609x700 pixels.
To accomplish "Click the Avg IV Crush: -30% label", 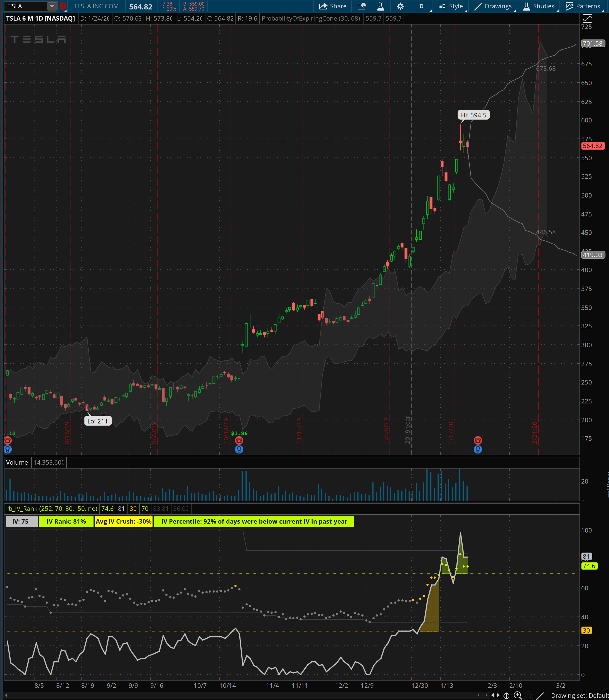I will point(124,521).
